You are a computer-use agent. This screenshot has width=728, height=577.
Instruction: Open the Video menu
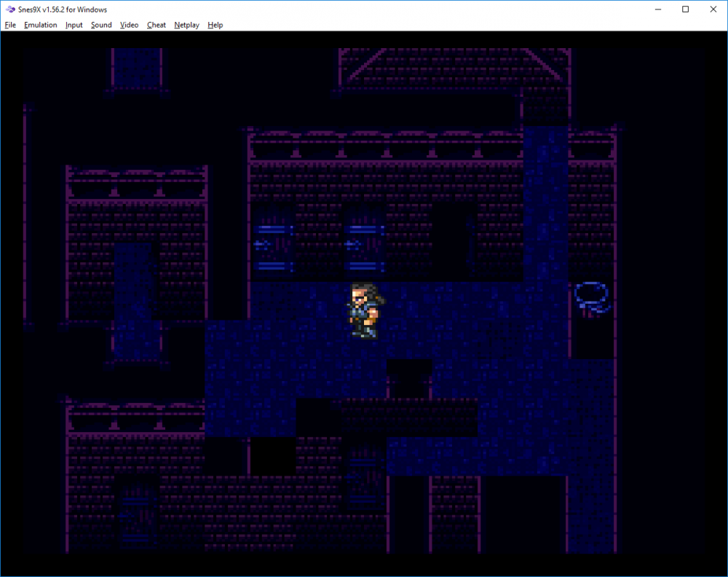129,25
